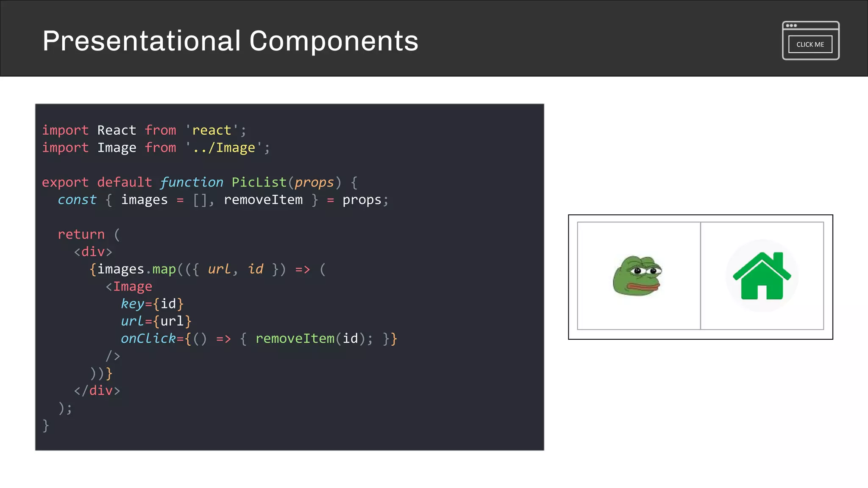Click the '<Image' JSX tag
Image resolution: width=868 pixels, height=488 pixels.
(129, 286)
